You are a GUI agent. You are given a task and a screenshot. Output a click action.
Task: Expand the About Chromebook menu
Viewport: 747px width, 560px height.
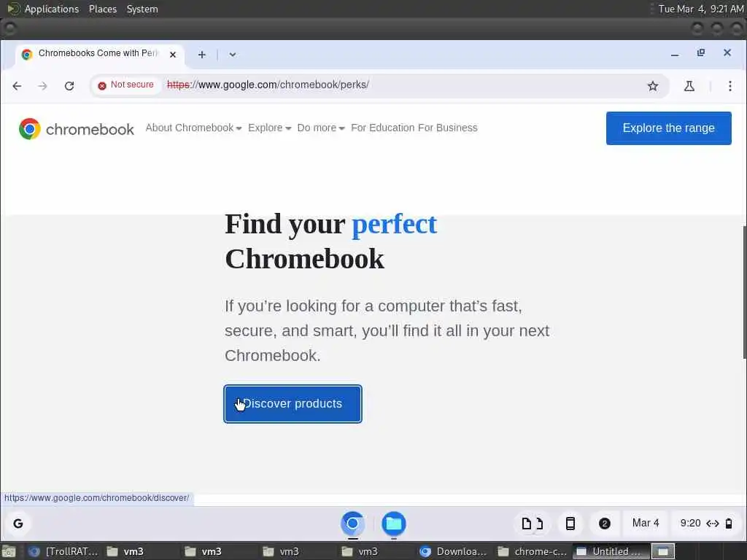(193, 128)
